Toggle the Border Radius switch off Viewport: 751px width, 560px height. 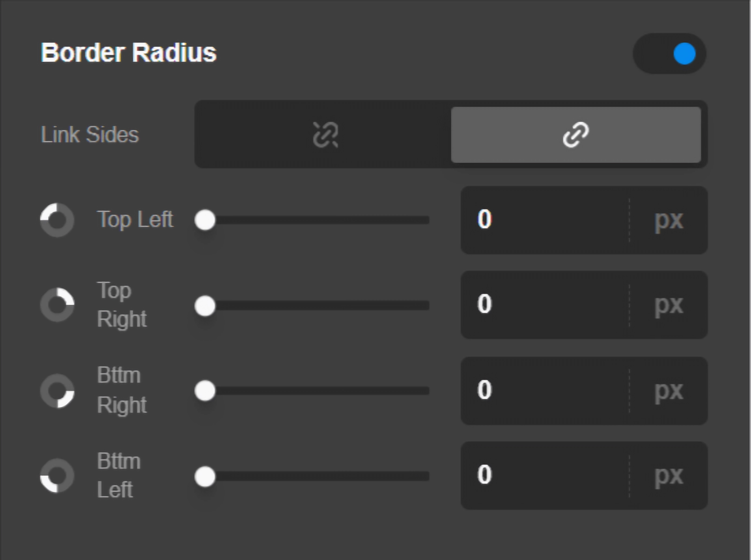point(669,54)
